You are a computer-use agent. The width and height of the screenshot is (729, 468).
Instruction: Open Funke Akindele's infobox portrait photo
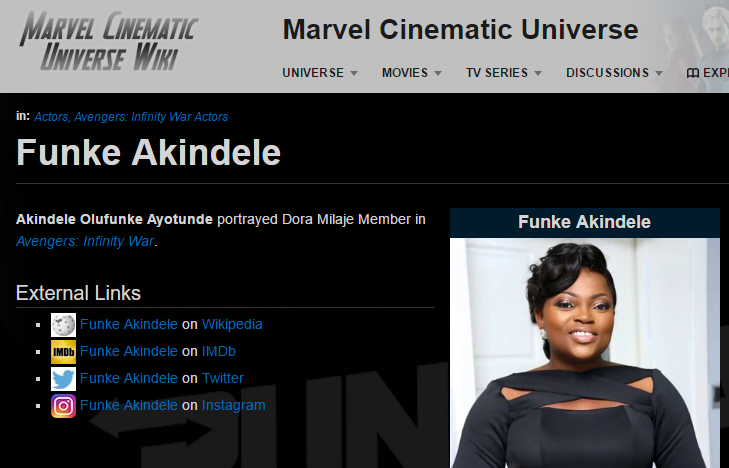click(584, 353)
